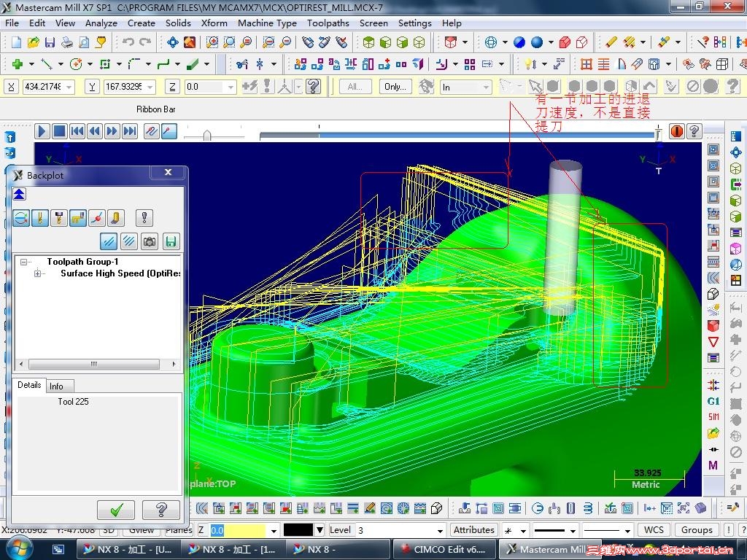Open the Y coordinate dropdown

[x=150, y=87]
